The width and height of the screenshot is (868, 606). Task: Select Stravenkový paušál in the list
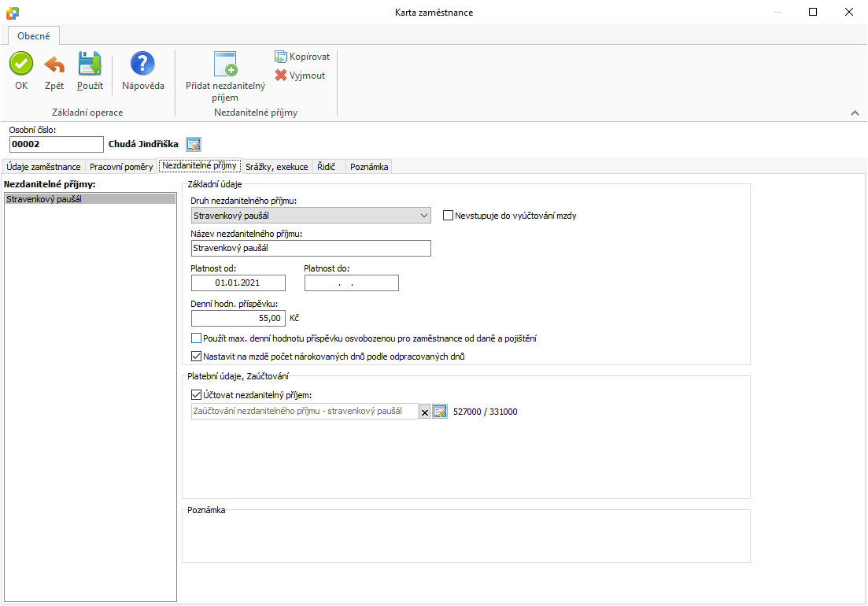(89, 199)
